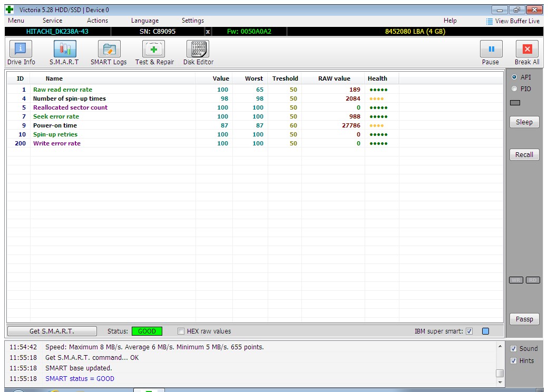Click the small gray indicator below PIO
Viewport: 548px width, 392px height.
[x=515, y=103]
